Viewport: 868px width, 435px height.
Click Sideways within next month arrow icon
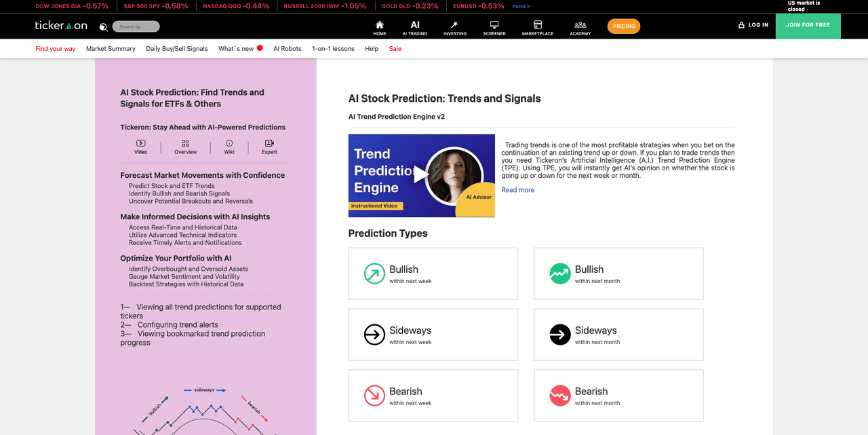pos(559,335)
